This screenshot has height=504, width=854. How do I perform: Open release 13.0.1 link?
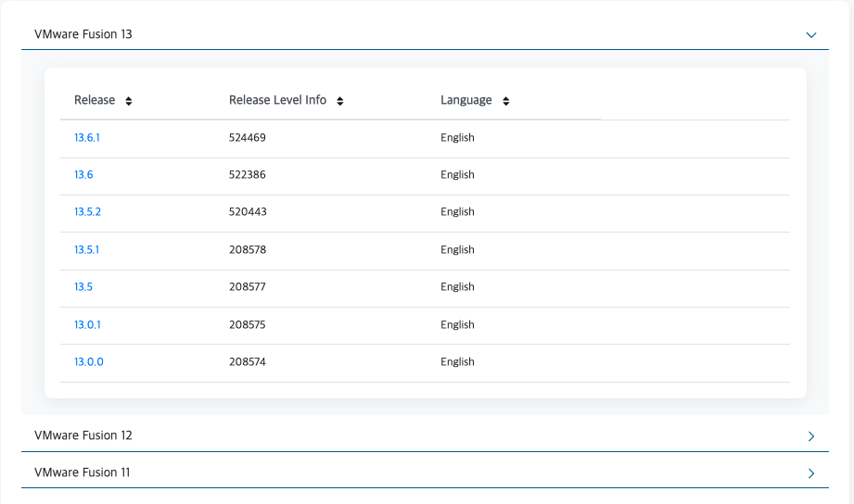[x=87, y=325]
